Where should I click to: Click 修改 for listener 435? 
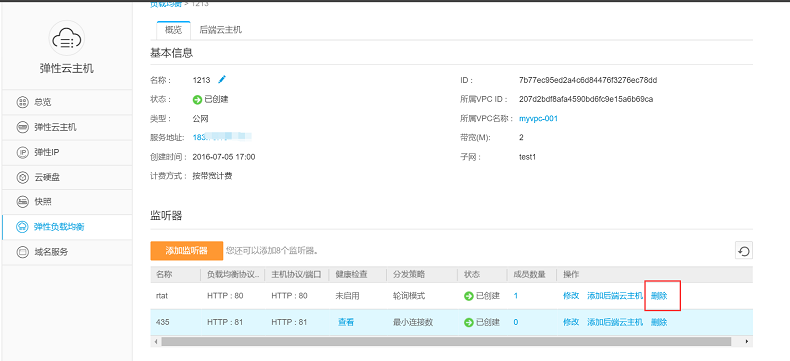[571, 322]
